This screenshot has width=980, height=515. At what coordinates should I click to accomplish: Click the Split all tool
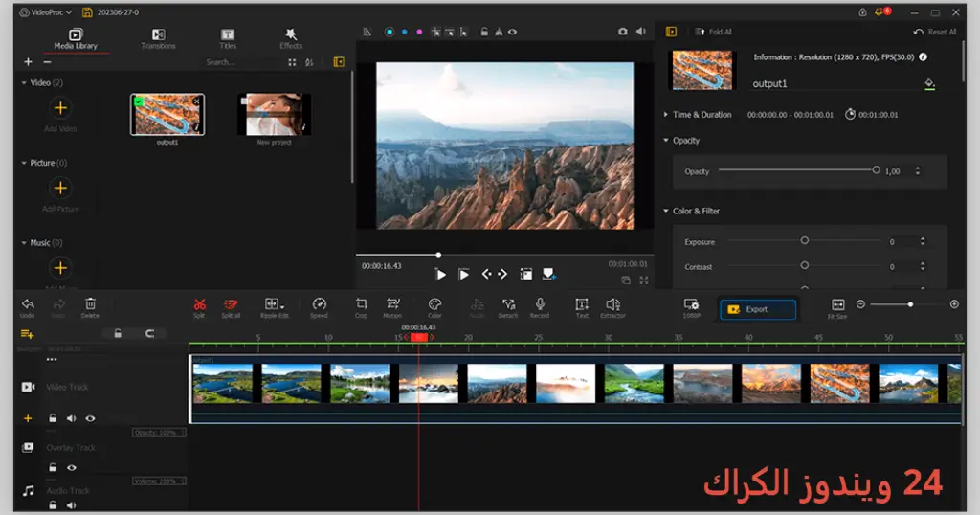coord(231,307)
